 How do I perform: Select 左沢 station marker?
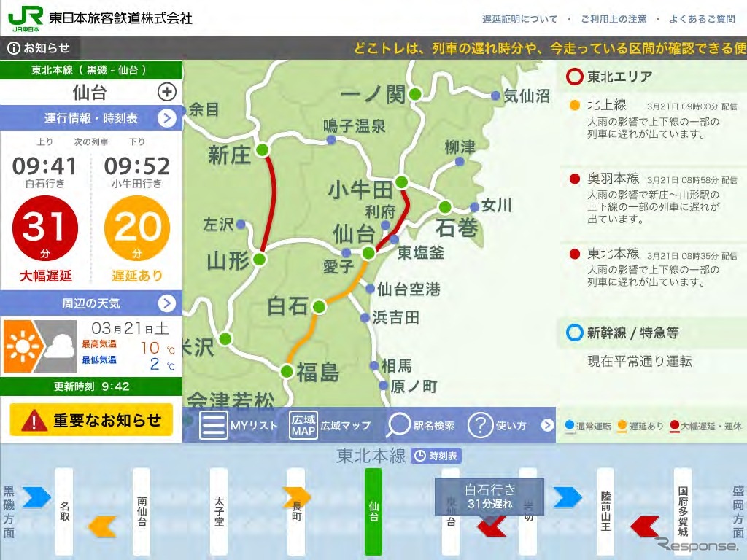241,224
